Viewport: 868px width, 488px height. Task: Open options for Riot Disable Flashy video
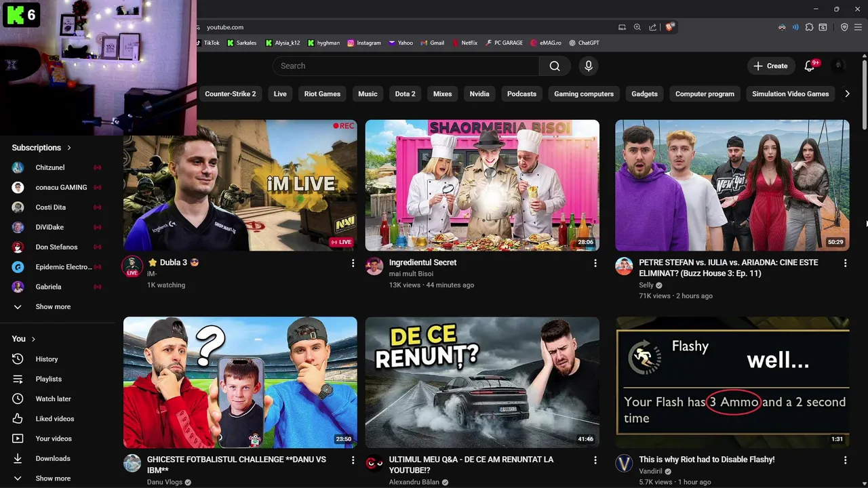point(845,460)
